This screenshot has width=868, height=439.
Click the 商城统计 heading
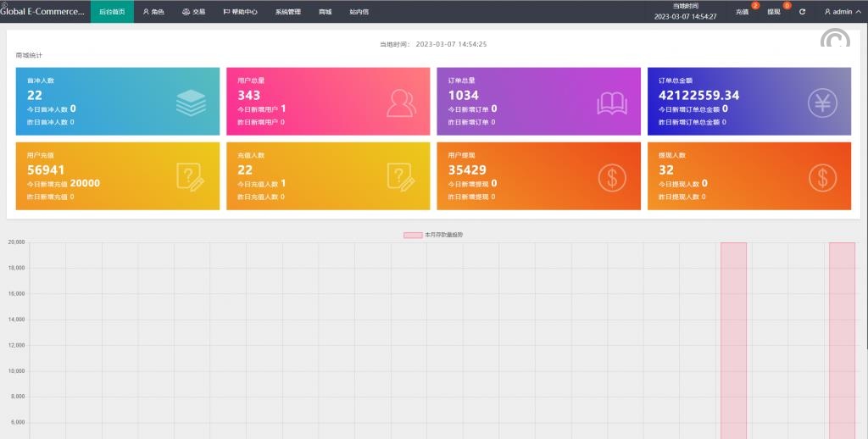pos(29,55)
